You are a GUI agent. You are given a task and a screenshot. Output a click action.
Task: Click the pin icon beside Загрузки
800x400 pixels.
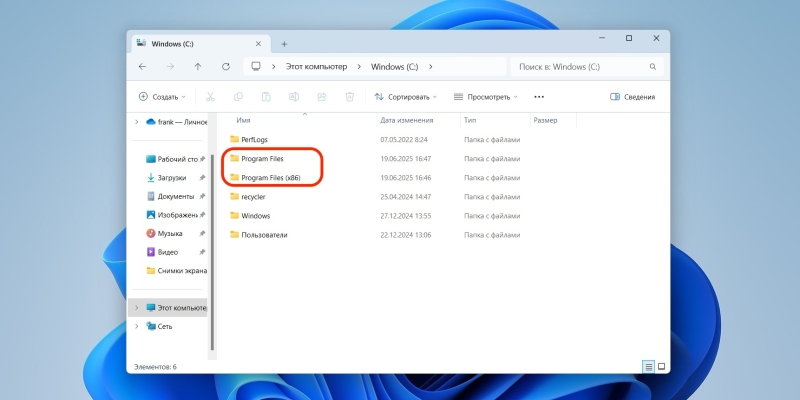202,178
